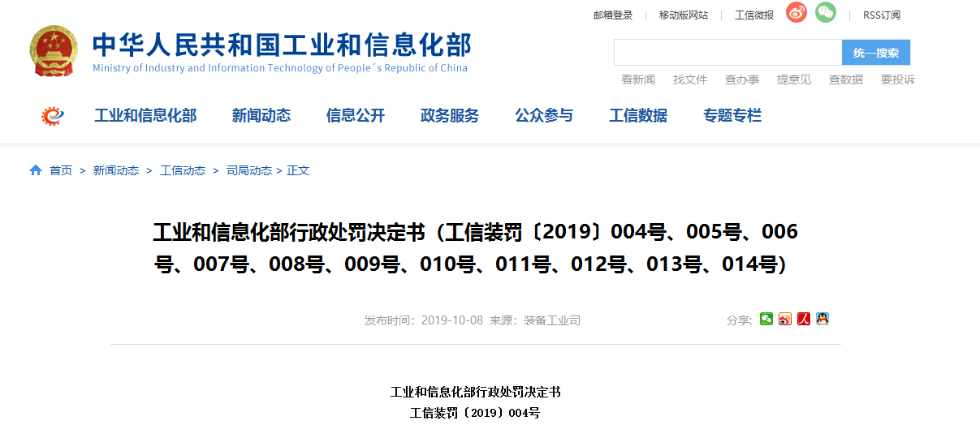The image size is (980, 438).
Task: Click the 统一搜索 button
Action: point(876,53)
